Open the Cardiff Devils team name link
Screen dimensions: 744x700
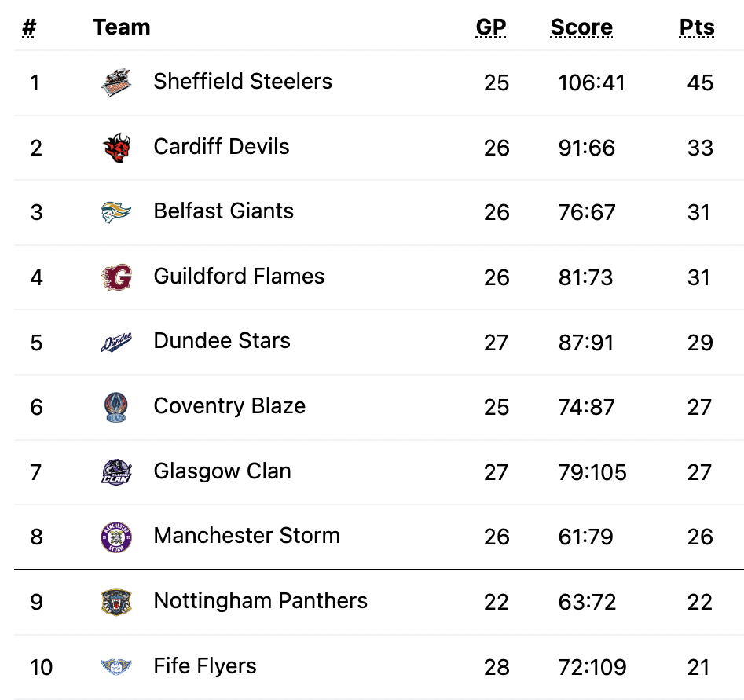click(x=221, y=146)
